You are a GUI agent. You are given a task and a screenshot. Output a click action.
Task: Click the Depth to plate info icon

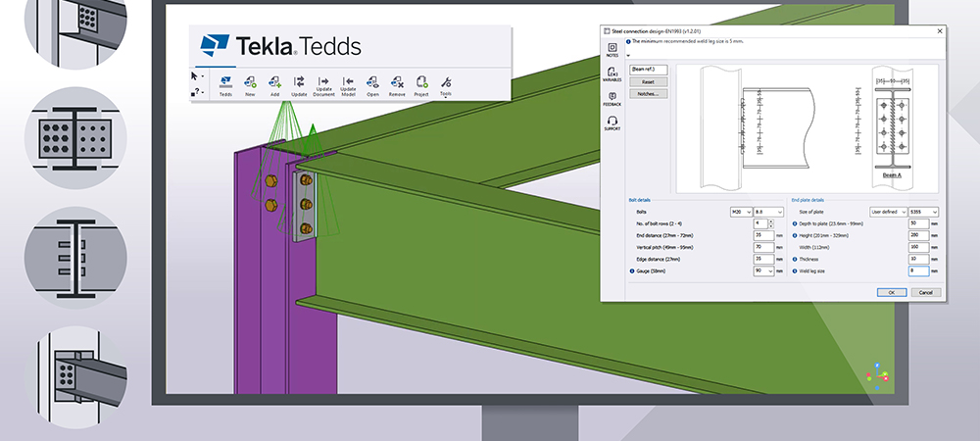795,223
